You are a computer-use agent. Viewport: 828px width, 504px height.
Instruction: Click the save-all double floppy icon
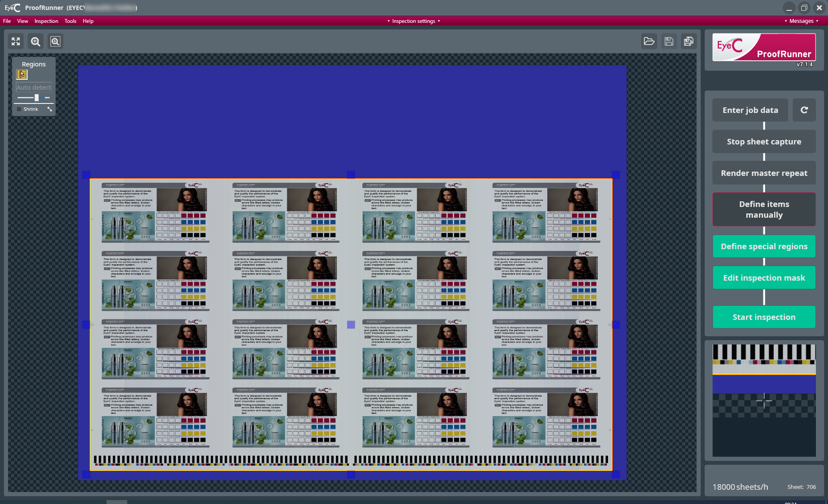coord(689,41)
